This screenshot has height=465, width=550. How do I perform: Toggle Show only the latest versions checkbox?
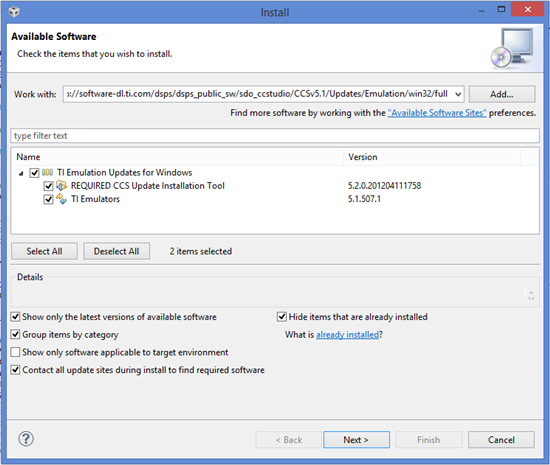click(15, 317)
